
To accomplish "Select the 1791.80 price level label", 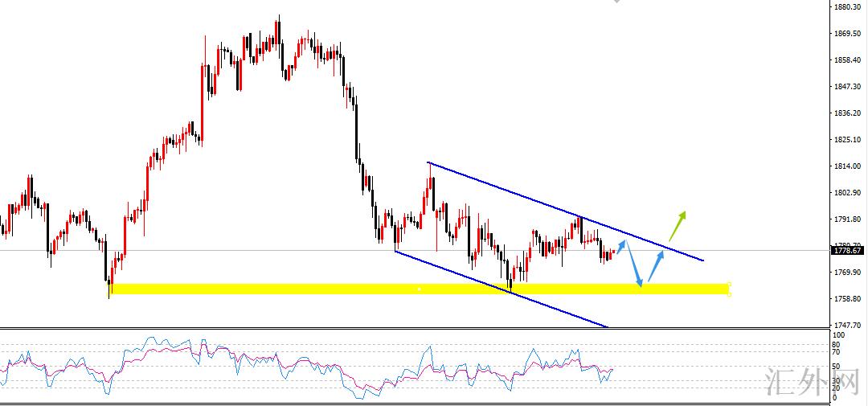I will point(848,219).
